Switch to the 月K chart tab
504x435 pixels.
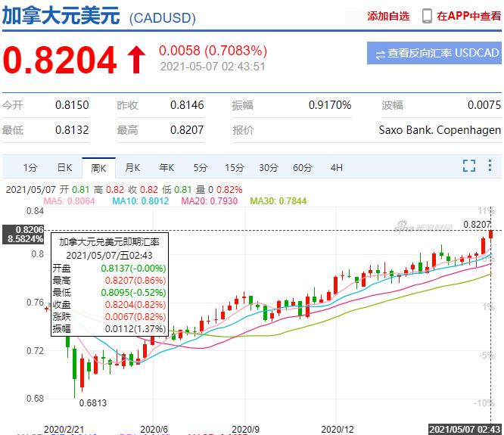pos(132,168)
